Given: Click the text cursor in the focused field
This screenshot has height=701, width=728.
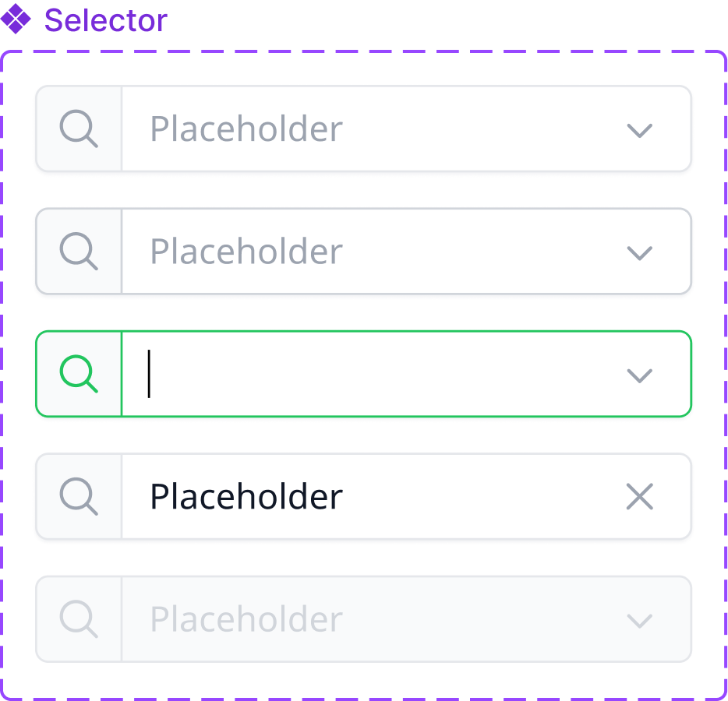Looking at the screenshot, I should pyautogui.click(x=149, y=374).
